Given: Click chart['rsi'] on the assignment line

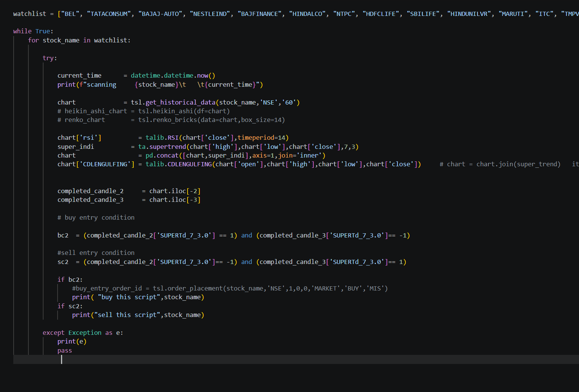Looking at the screenshot, I should pyautogui.click(x=80, y=138).
